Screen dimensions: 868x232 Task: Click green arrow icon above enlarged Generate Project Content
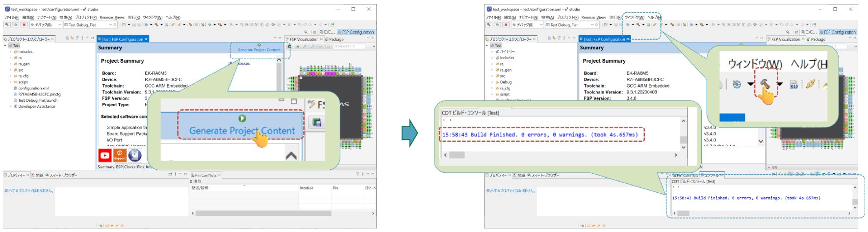pyautogui.click(x=242, y=118)
